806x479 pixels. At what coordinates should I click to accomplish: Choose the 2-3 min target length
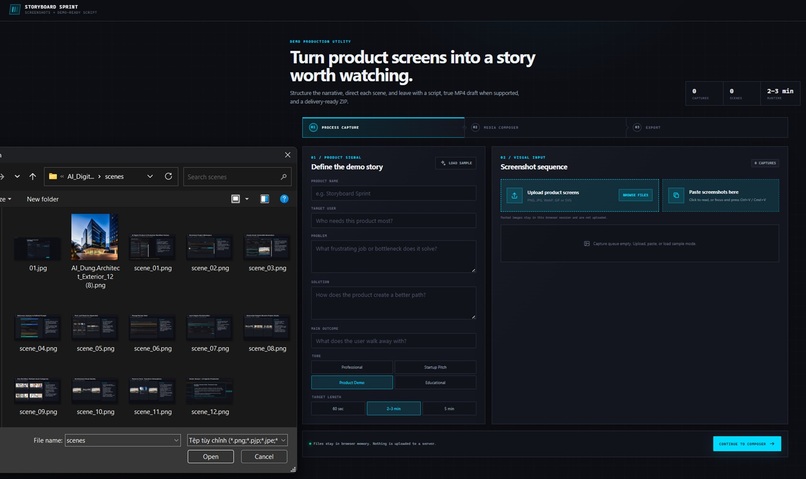(394, 409)
